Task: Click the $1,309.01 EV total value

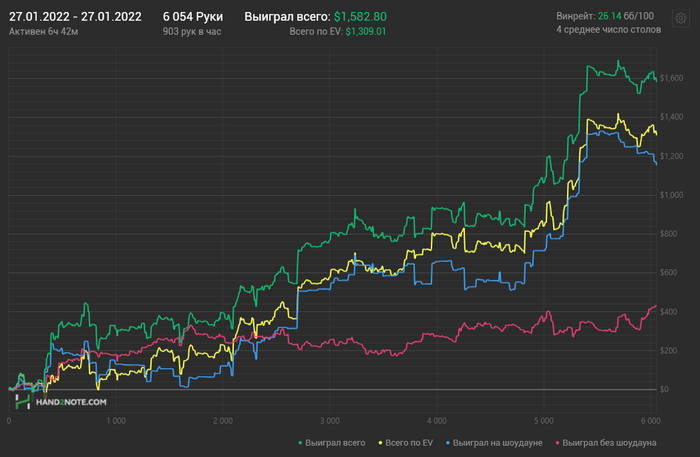Action: 366,32
